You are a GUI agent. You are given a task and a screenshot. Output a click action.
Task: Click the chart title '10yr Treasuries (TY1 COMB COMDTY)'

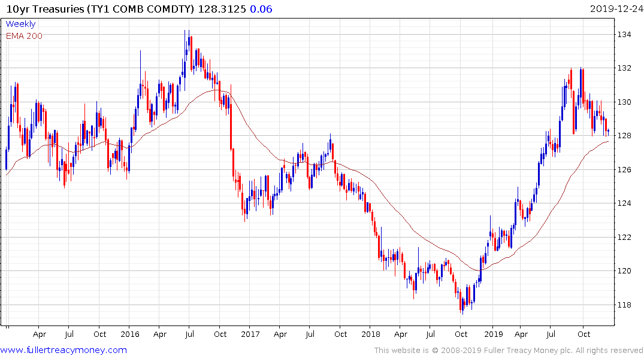[x=100, y=9]
